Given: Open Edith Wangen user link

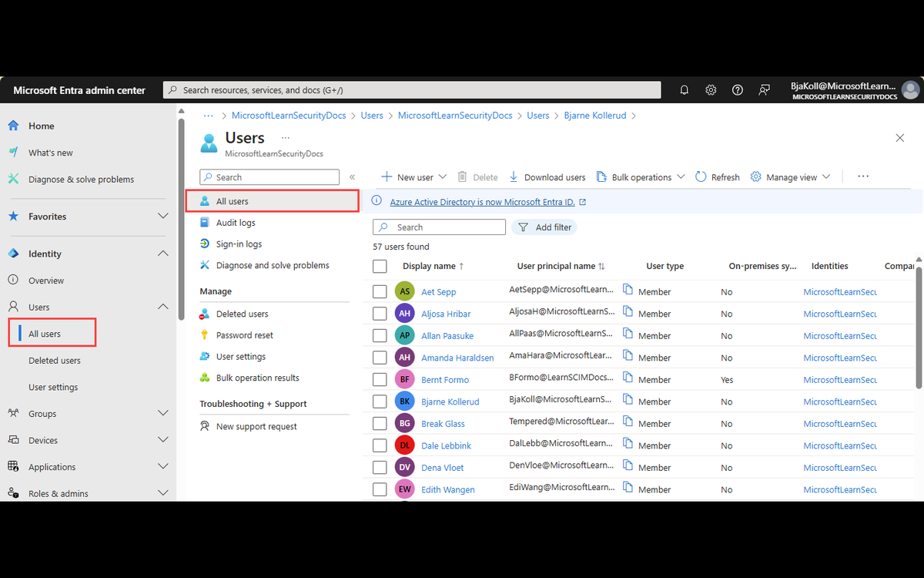Looking at the screenshot, I should pyautogui.click(x=448, y=489).
